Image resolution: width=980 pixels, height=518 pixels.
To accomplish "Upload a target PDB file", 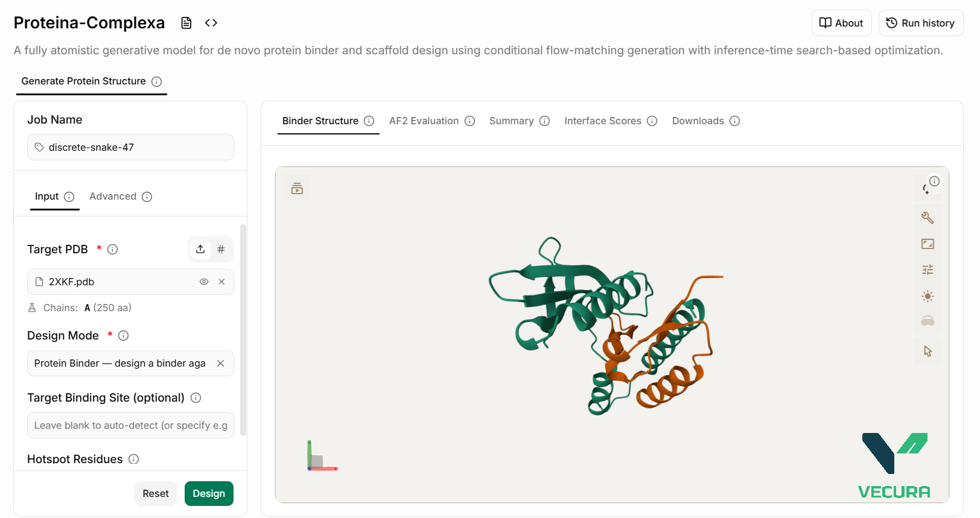I will tap(200, 249).
